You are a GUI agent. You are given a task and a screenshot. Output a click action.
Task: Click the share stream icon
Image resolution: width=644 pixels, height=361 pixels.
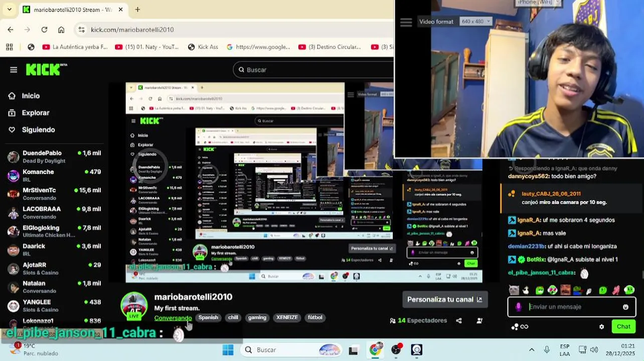pos(459,321)
